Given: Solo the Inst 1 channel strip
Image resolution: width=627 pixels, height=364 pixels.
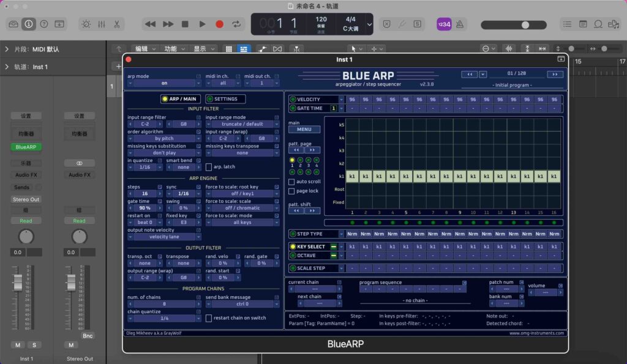Looking at the screenshot, I should 34,345.
